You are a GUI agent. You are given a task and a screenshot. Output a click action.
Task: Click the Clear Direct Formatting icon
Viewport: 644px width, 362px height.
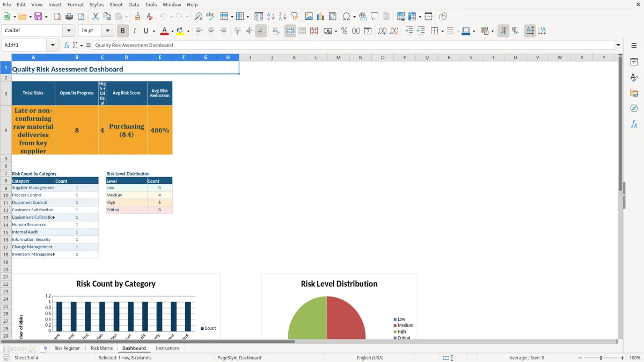(150, 16)
